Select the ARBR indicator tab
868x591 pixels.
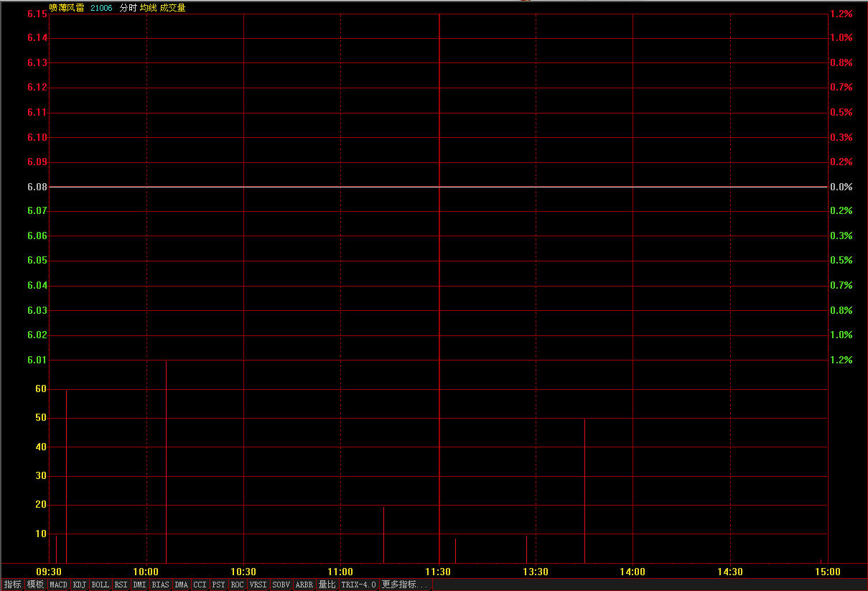(304, 585)
